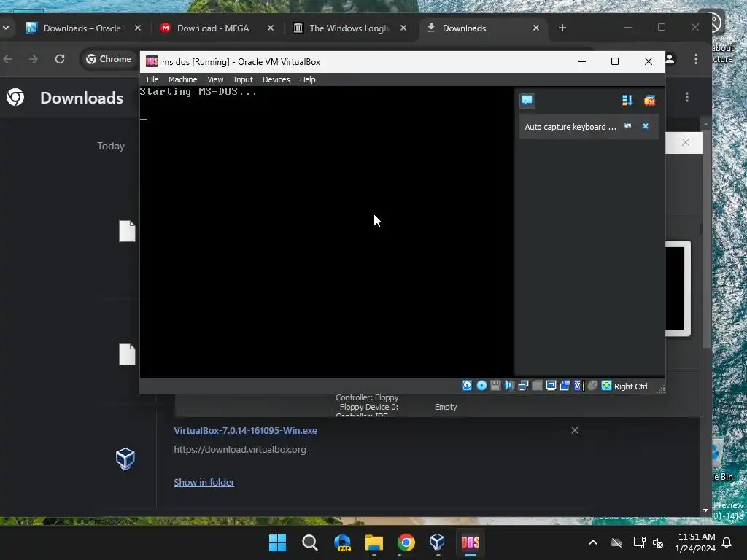Click Show in folder for VirtualBox download
The width and height of the screenshot is (747, 560).
204,483
